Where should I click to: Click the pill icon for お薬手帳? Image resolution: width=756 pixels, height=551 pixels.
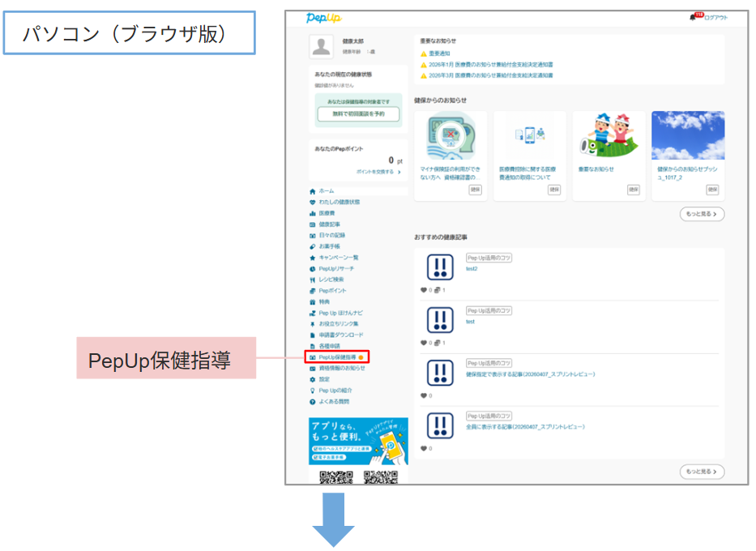(313, 247)
